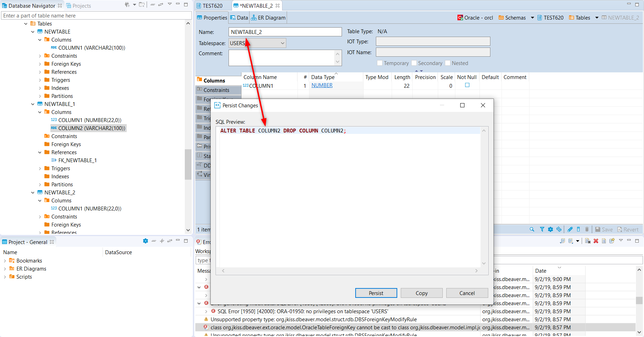Check the Nested checkbox
Image resolution: width=644 pixels, height=337 pixels.
(447, 63)
